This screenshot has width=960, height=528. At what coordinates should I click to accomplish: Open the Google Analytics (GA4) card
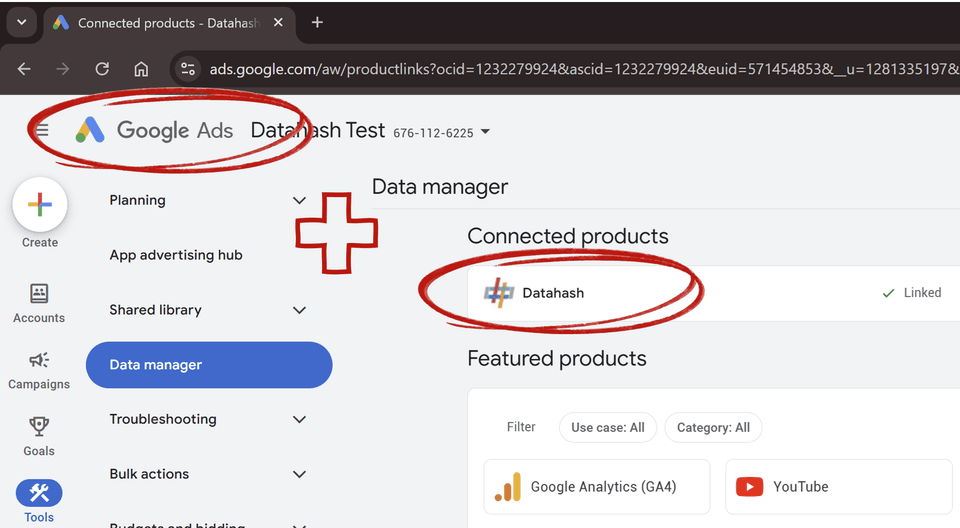pyautogui.click(x=597, y=487)
